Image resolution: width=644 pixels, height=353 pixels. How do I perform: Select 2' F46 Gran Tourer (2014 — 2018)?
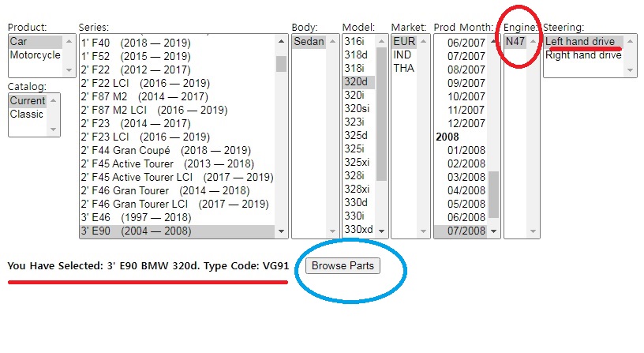click(178, 190)
